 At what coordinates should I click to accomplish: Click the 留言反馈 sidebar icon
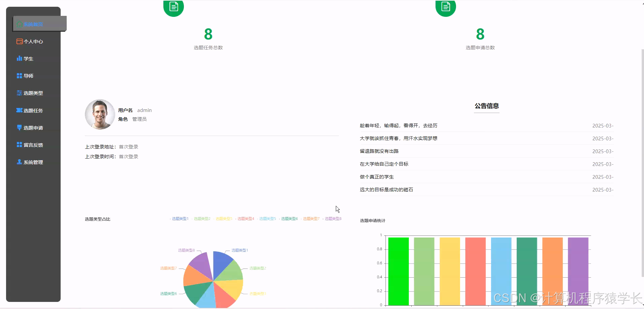(x=19, y=144)
